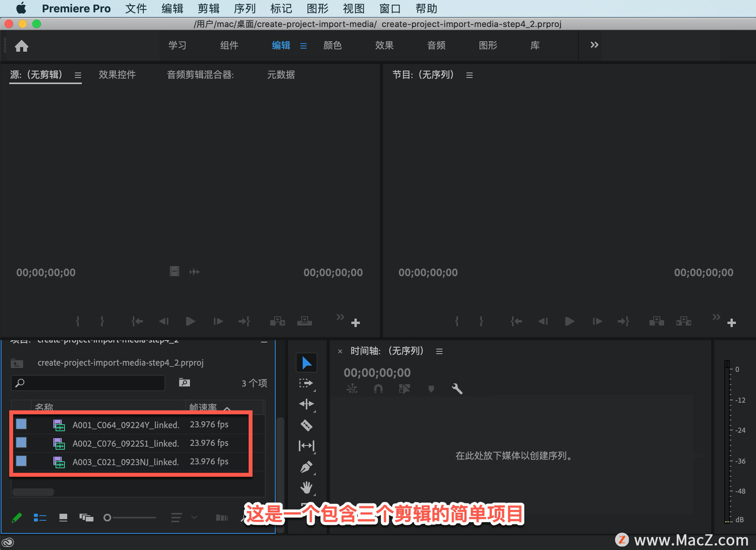Open timeline wrench settings

(x=457, y=389)
